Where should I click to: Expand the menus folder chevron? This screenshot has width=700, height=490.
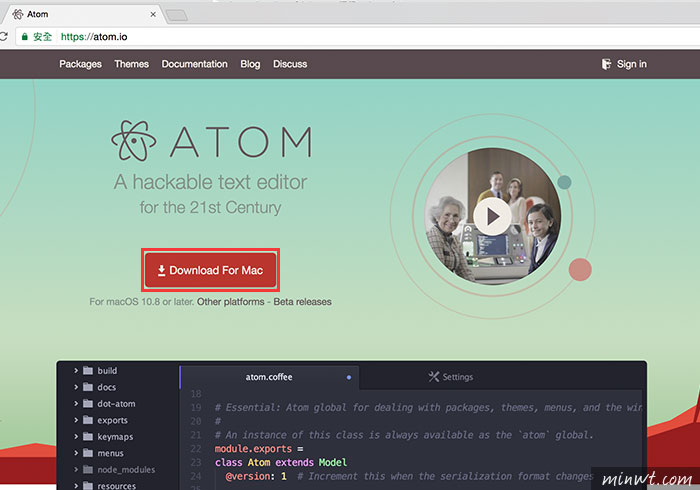pyautogui.click(x=76, y=453)
